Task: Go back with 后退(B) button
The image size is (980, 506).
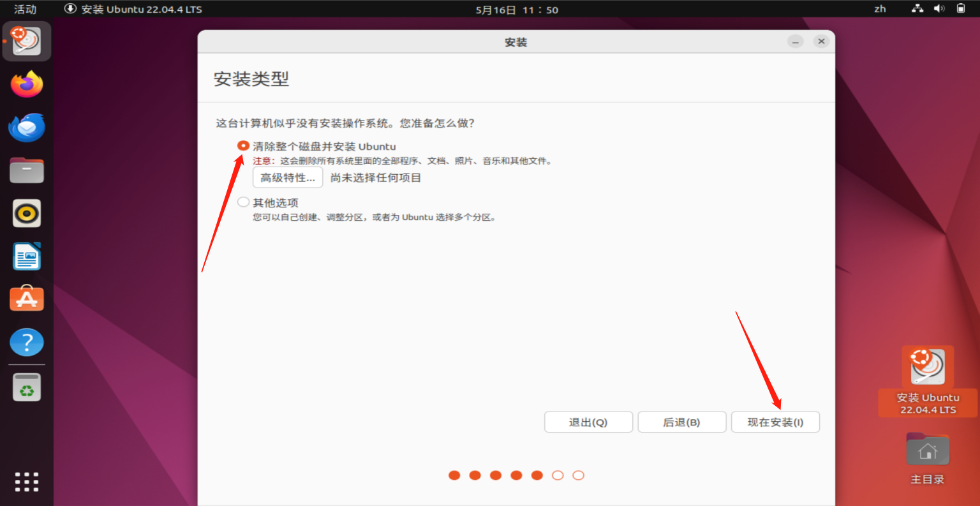Action: coord(681,422)
